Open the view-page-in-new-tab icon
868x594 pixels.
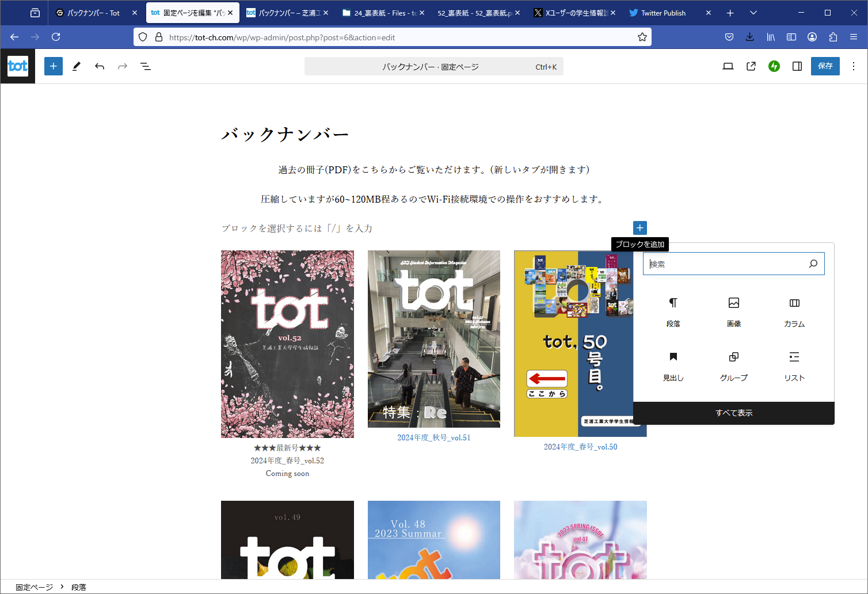pos(751,66)
